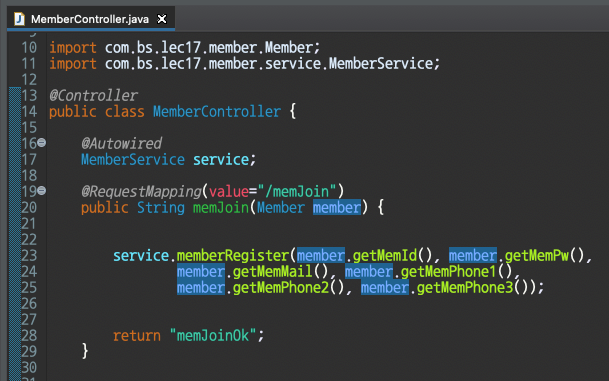Click the getMemPw() call on line 23
The height and width of the screenshot is (381, 609).
pos(545,256)
